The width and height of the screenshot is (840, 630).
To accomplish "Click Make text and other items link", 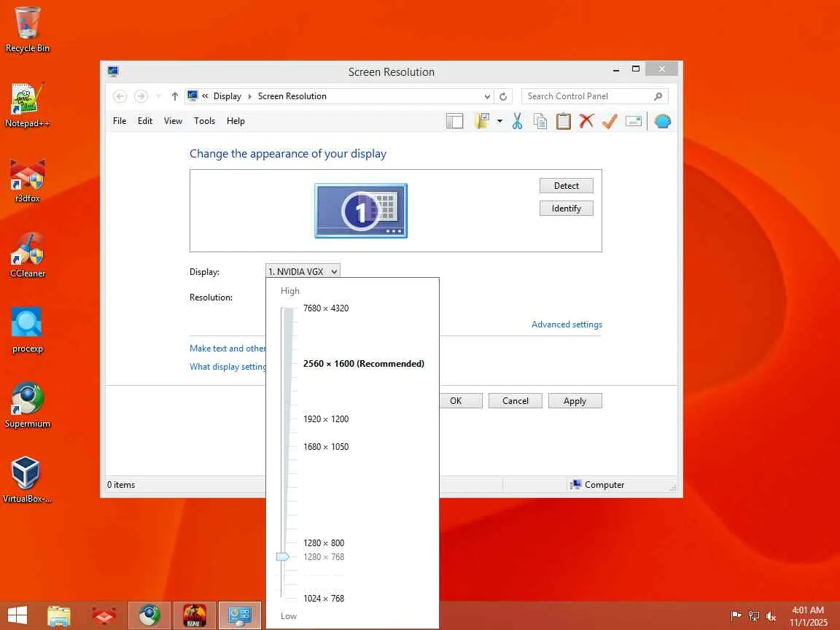I will pyautogui.click(x=227, y=349).
